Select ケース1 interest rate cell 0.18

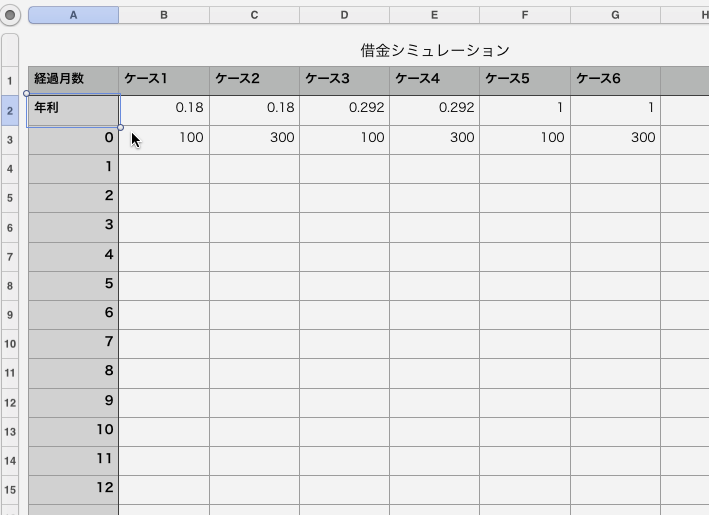point(164,110)
